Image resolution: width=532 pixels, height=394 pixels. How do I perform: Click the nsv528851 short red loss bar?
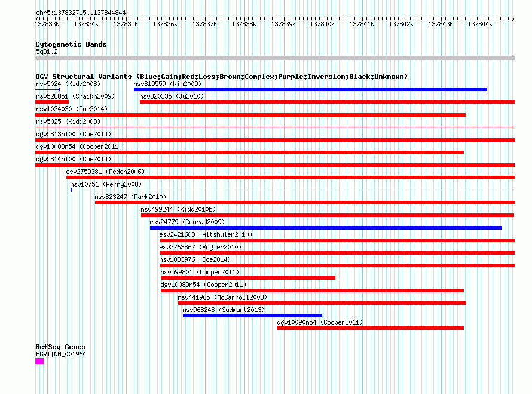pyautogui.click(x=52, y=102)
